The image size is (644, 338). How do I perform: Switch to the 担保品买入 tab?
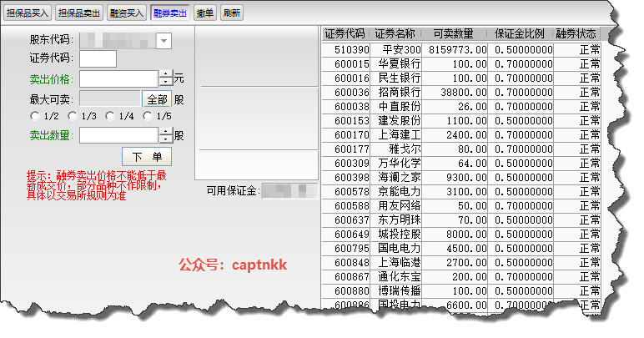(28, 13)
